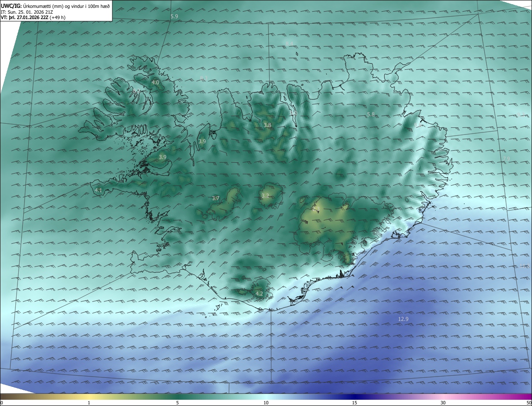Click the 30 tick label on the color scale
The width and height of the screenshot is (532, 406).
tap(443, 403)
